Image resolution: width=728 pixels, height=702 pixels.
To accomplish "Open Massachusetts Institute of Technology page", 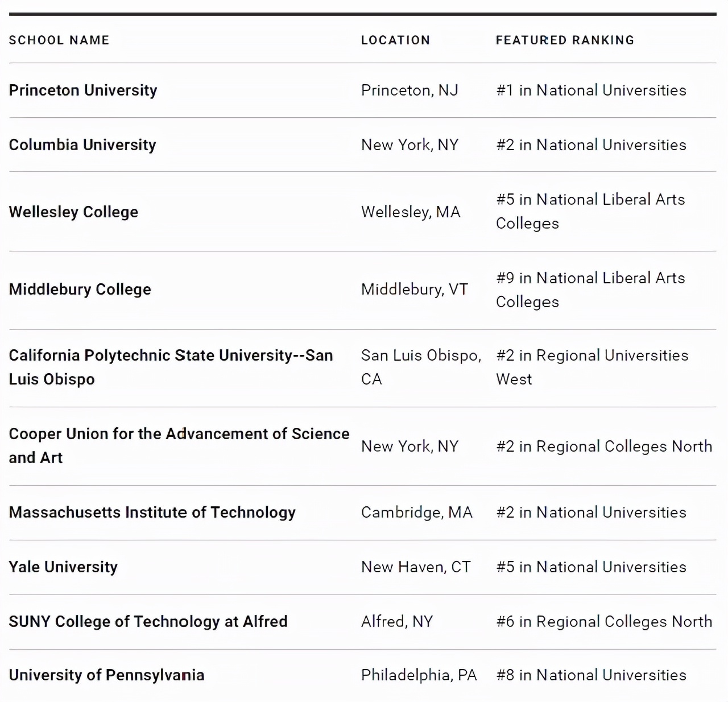I will (x=152, y=513).
